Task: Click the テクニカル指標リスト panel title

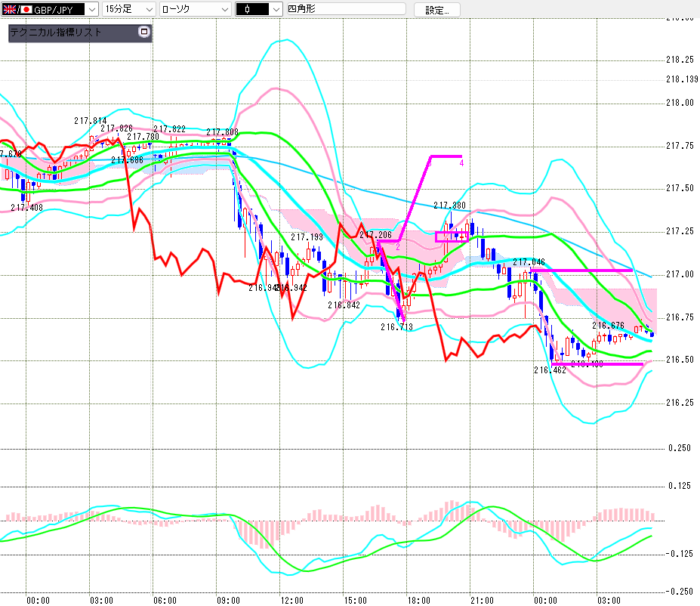Action: (56, 32)
